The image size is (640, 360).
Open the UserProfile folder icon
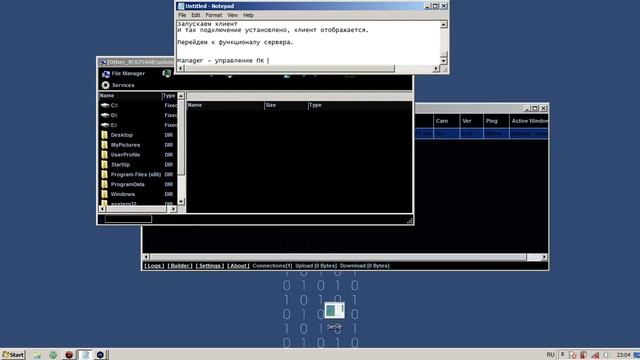point(104,155)
